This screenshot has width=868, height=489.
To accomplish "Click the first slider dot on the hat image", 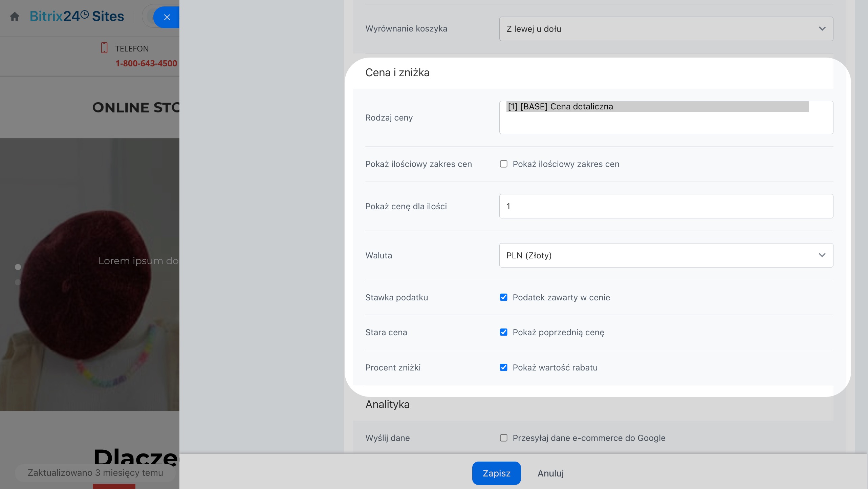I will [x=18, y=267].
